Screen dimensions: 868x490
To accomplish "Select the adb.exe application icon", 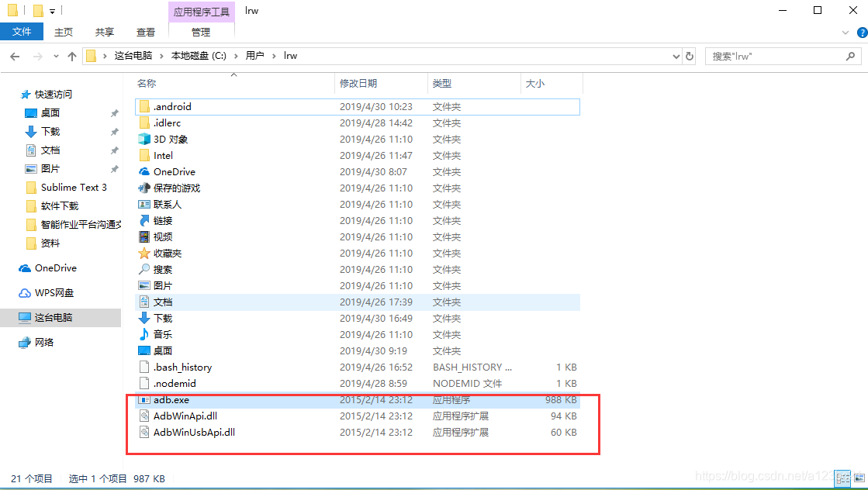I will (x=144, y=400).
